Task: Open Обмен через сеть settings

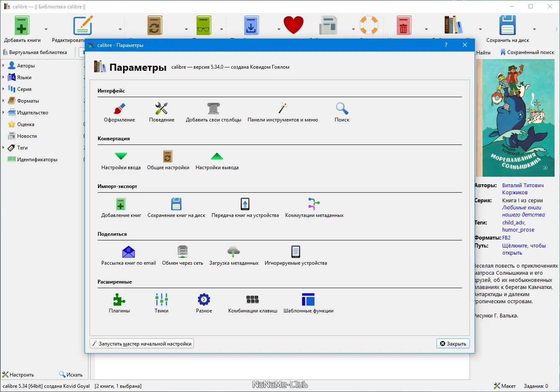Action: (x=183, y=255)
